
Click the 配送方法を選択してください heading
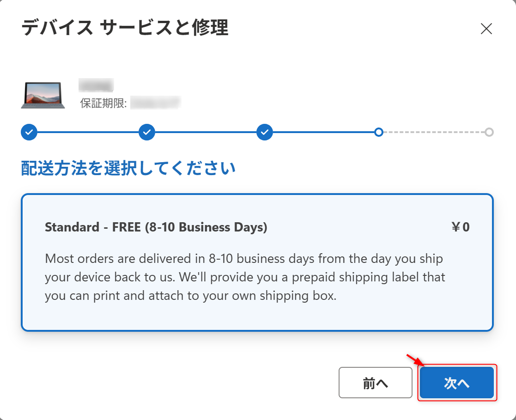128,168
